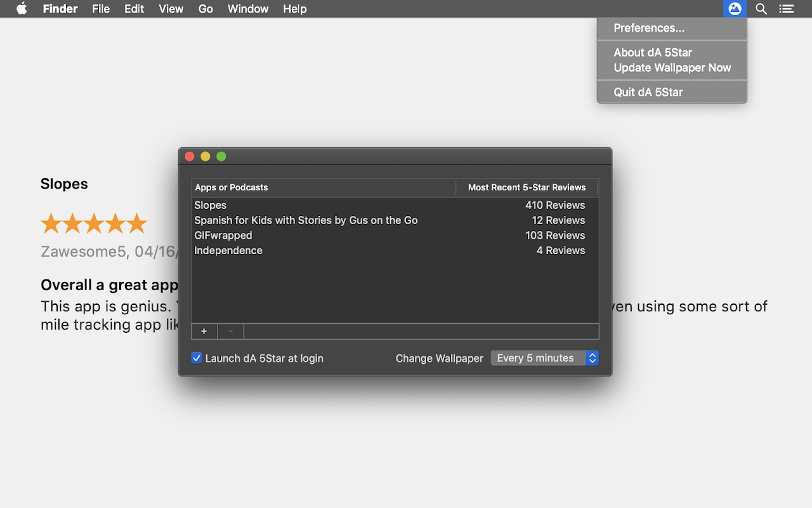Open Spotlight search magnifier icon
The image size is (812, 508).
click(x=761, y=9)
